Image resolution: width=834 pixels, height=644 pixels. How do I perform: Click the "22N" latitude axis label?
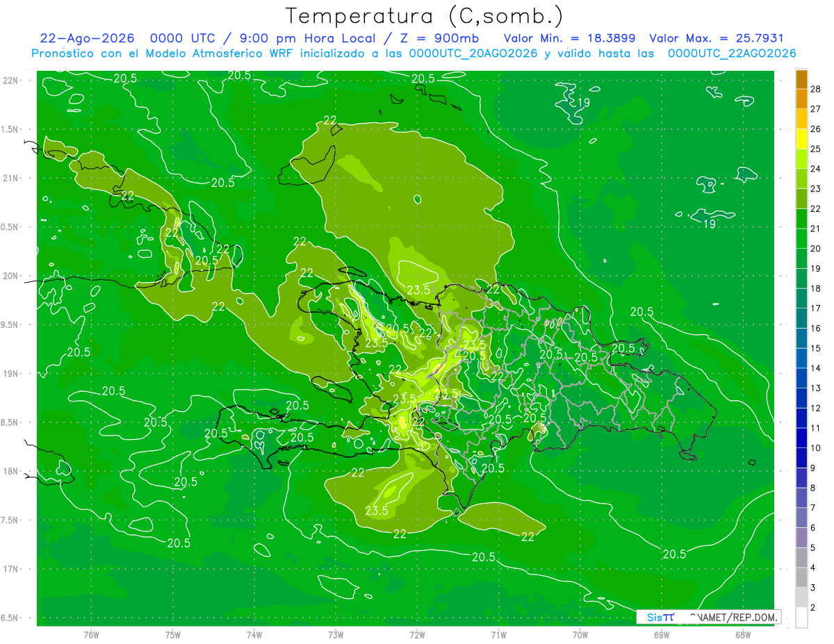point(10,81)
